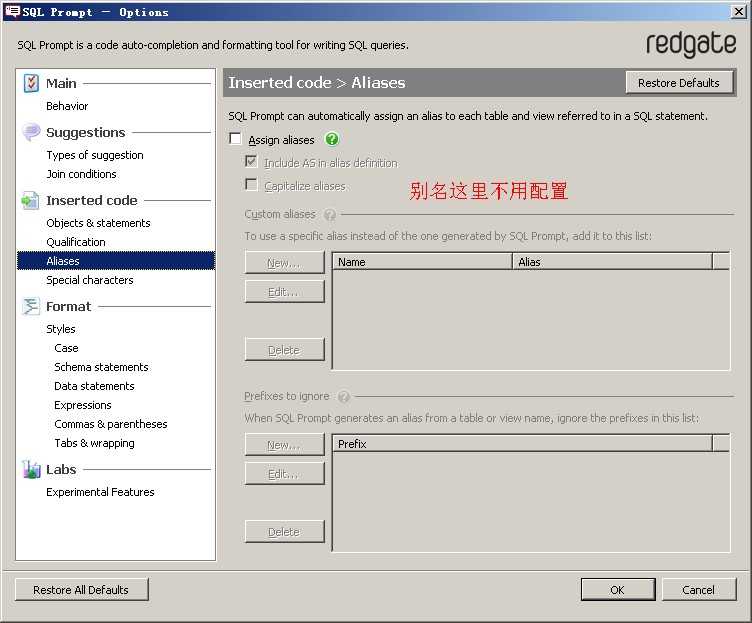Viewport: 752px width, 623px height.
Task: Toggle Include AS in alias definition
Action: (x=251, y=162)
